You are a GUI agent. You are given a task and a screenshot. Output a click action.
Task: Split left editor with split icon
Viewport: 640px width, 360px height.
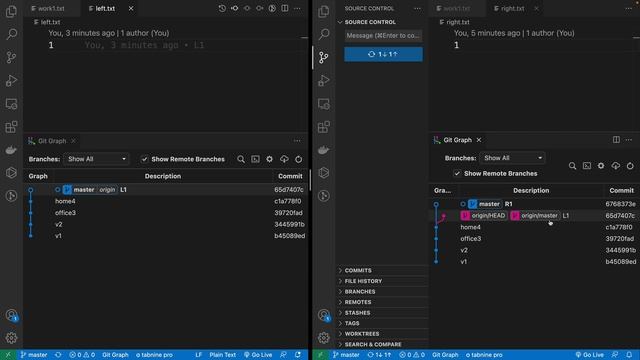pyautogui.click(x=285, y=8)
